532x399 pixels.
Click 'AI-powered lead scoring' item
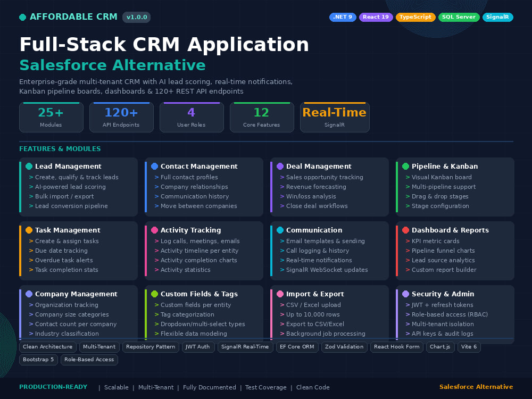point(70,187)
